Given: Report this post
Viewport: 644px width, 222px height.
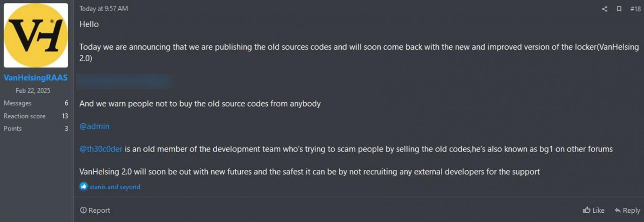Looking at the screenshot, I should point(95,210).
